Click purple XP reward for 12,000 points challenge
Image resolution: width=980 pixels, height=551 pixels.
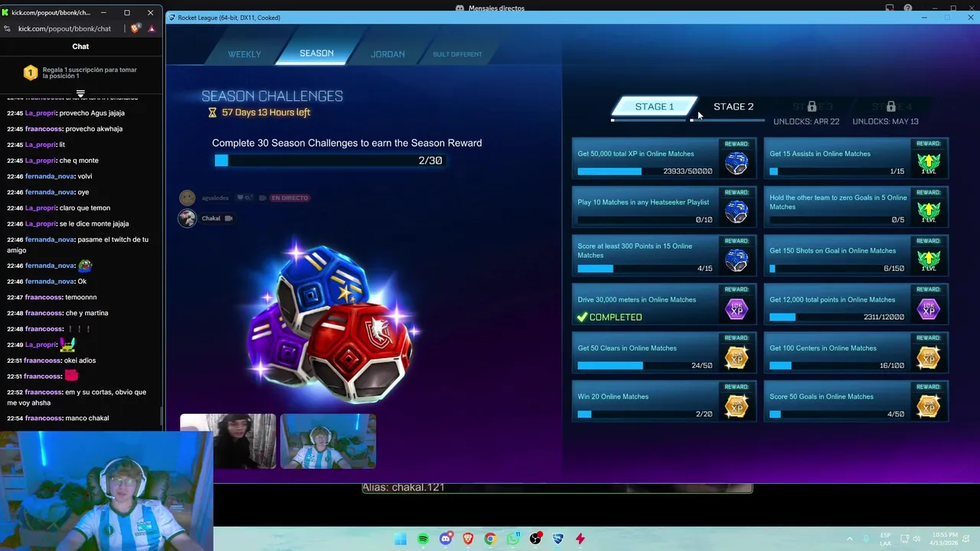click(x=928, y=309)
